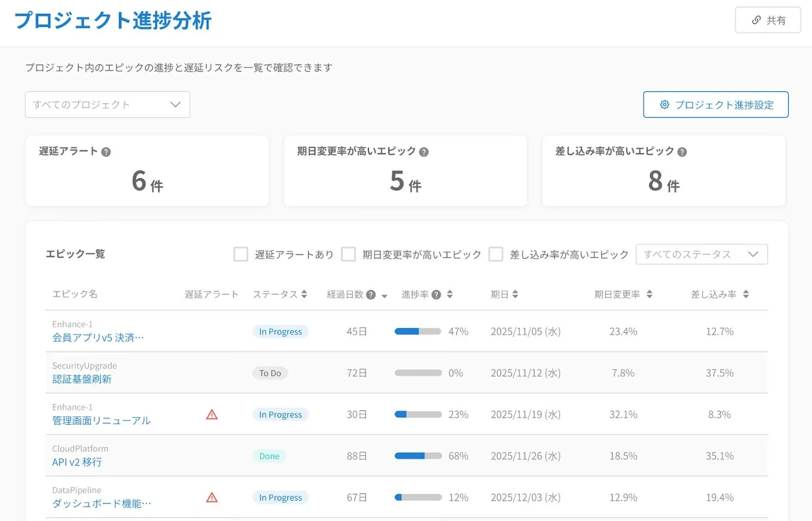Open the すべてのステータス dropdown
This screenshot has width=812, height=521.
(702, 254)
